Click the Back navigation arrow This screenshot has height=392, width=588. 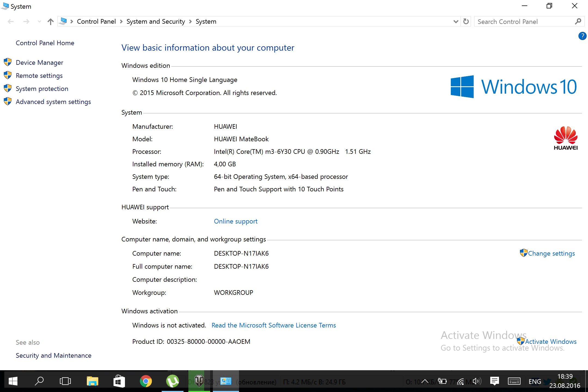[x=11, y=22]
